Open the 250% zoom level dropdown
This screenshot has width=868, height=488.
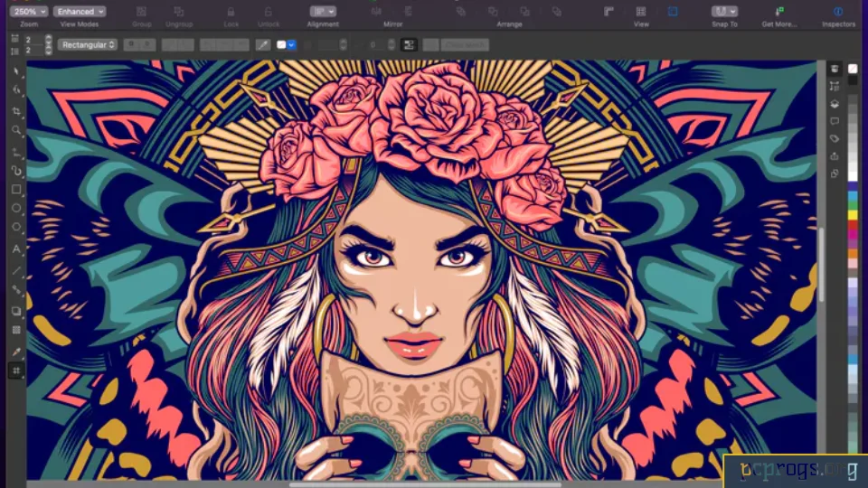[x=28, y=11]
